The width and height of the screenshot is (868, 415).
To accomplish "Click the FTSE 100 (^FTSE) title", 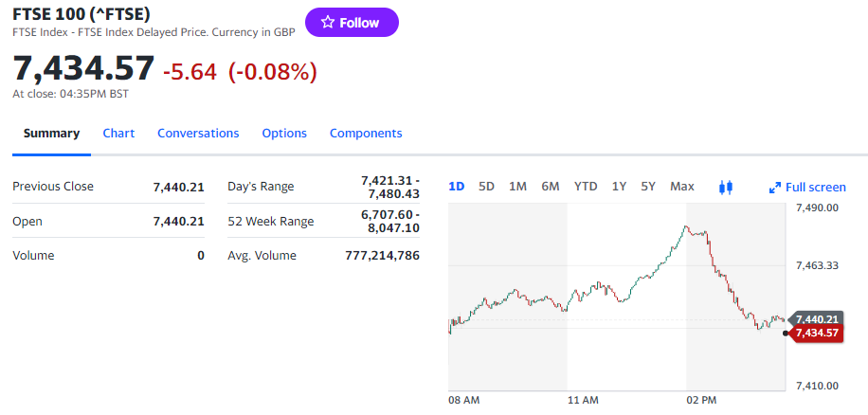I will click(x=81, y=14).
